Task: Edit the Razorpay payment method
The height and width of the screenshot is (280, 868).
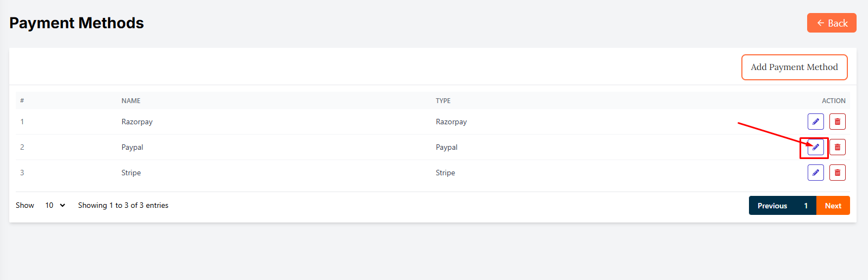Action: [x=815, y=122]
